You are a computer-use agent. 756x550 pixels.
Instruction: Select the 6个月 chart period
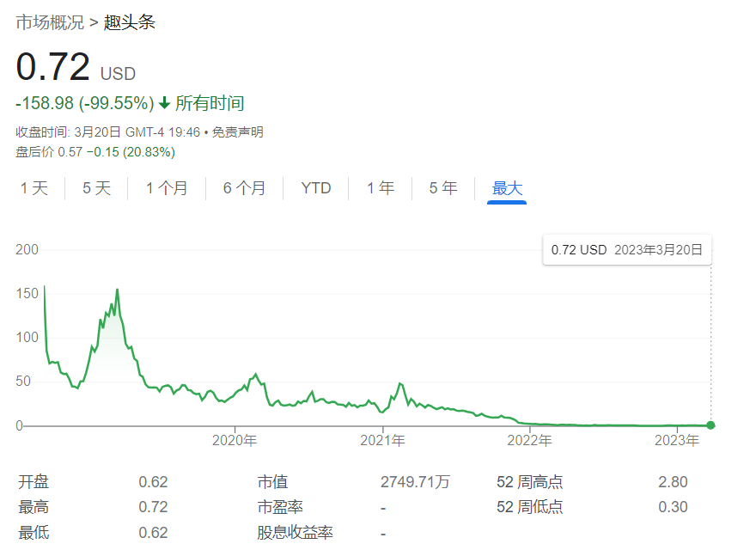pos(244,187)
